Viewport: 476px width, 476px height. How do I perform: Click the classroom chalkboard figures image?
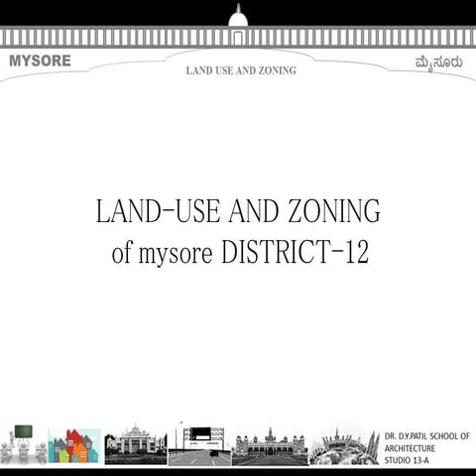coord(23,445)
